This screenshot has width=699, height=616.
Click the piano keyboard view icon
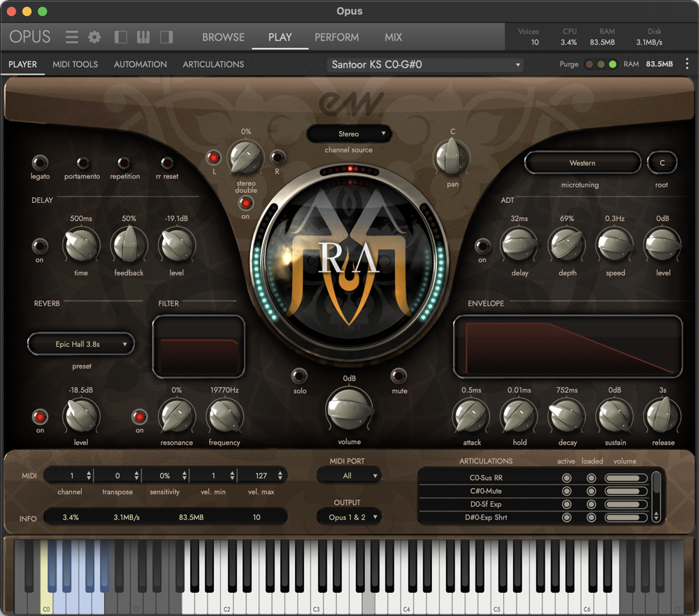143,37
